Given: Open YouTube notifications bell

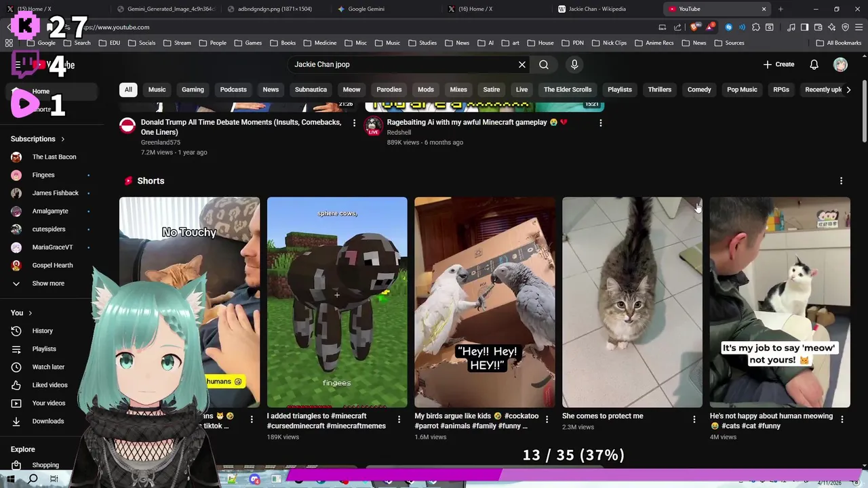Looking at the screenshot, I should point(814,64).
